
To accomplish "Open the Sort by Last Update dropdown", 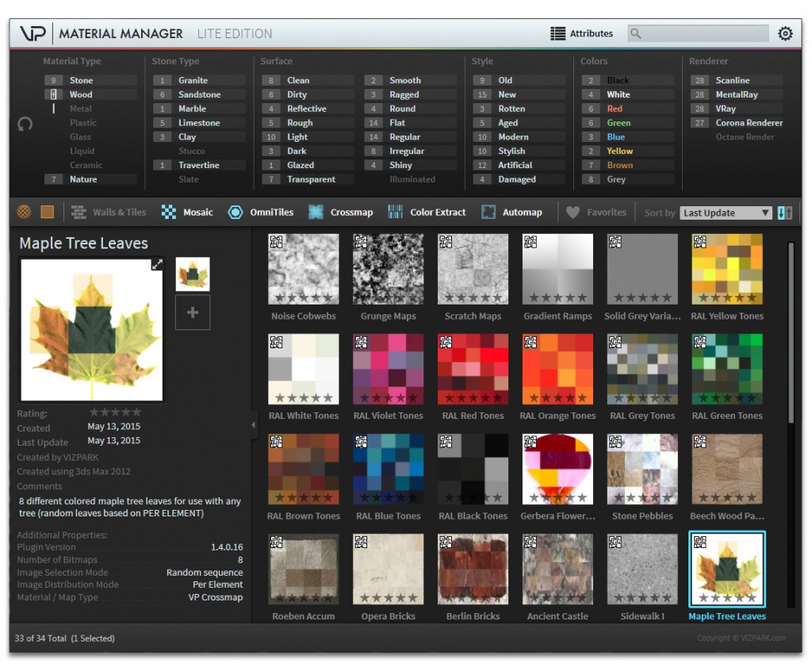I will 726,213.
